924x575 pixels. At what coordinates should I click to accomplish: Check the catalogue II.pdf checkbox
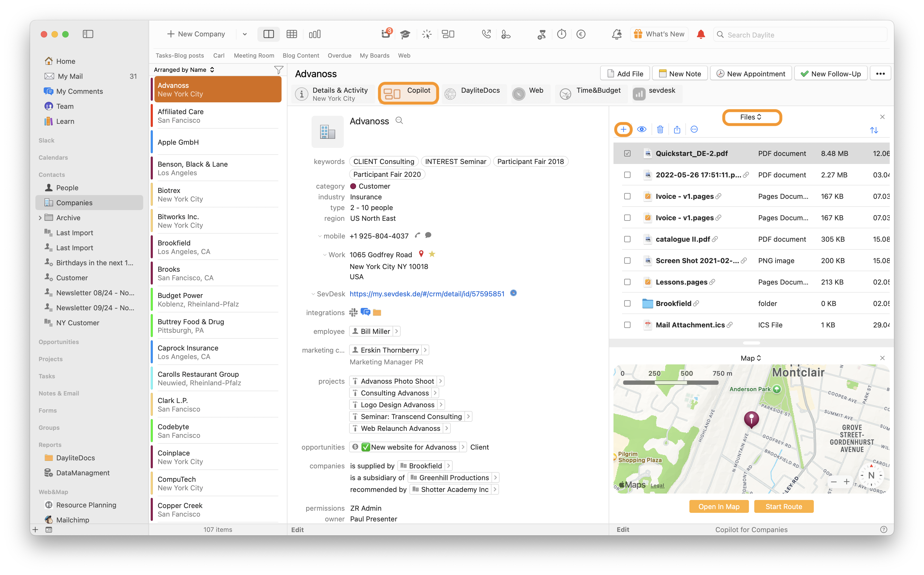(627, 239)
